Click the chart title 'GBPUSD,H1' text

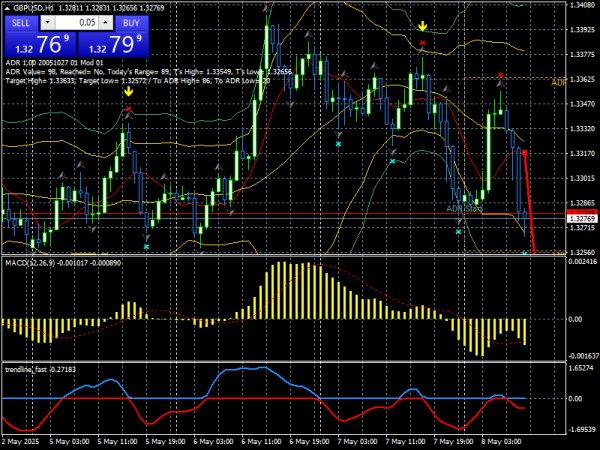coord(33,8)
